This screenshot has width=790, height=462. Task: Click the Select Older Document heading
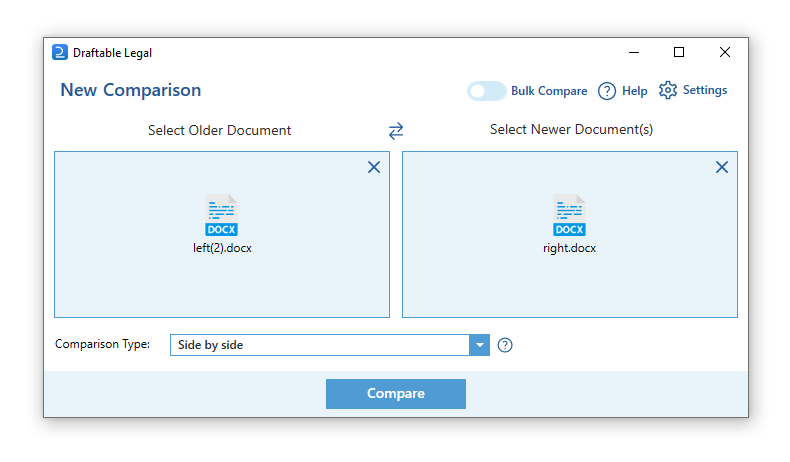coord(219,130)
